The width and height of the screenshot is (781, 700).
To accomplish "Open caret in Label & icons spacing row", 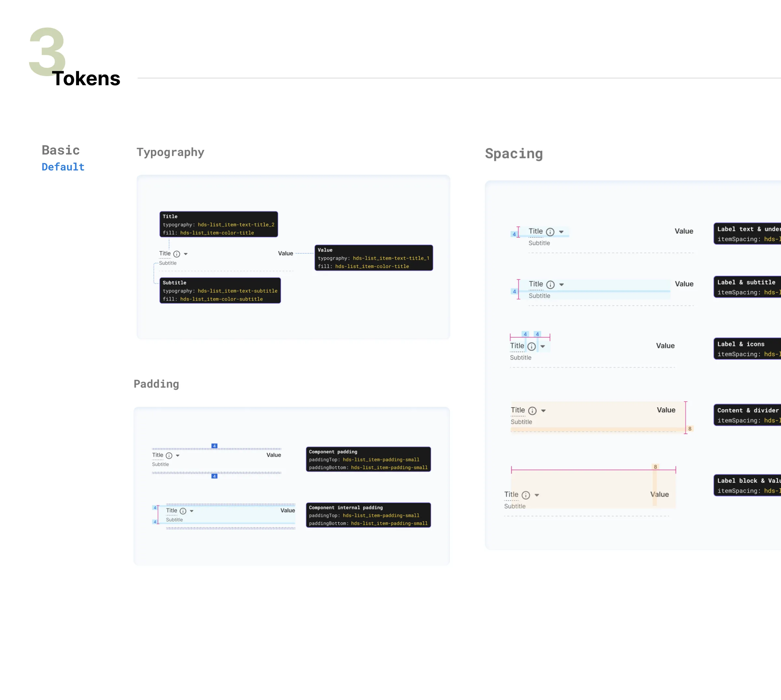I will [x=543, y=346].
